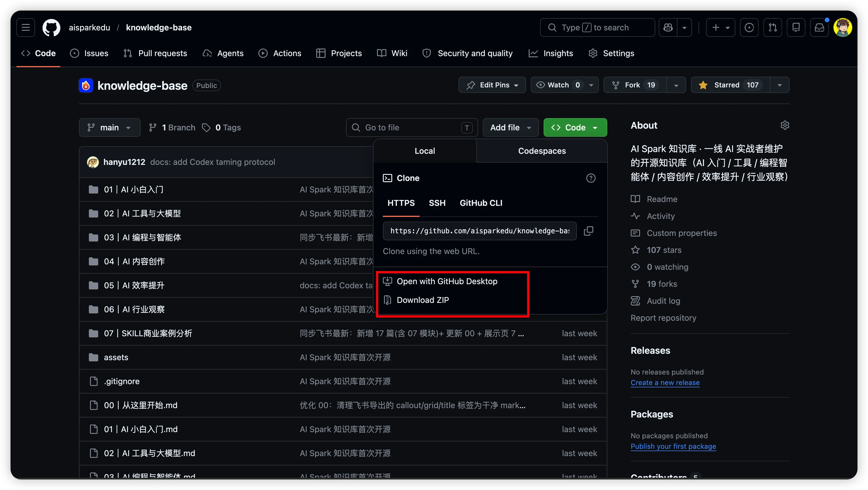Click the GitHub Desktop icon in clone menu
Image resolution: width=868 pixels, height=490 pixels.
tap(388, 281)
